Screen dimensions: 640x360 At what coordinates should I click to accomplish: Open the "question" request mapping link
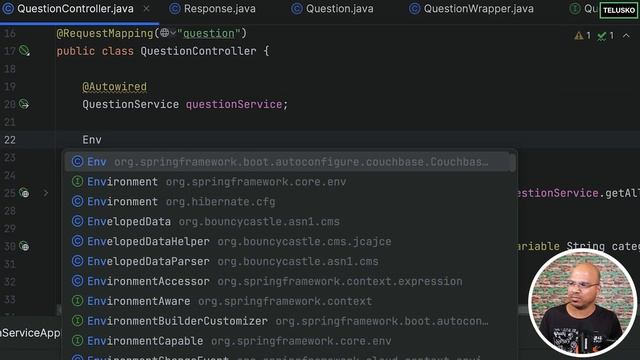[x=209, y=33]
